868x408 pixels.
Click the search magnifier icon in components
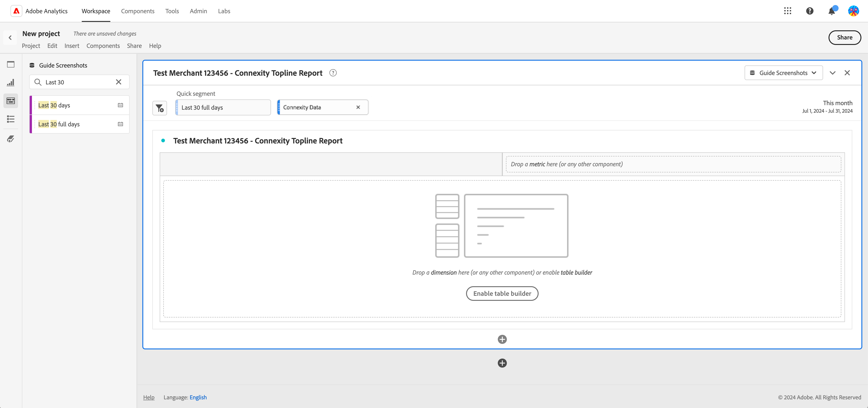click(x=38, y=82)
